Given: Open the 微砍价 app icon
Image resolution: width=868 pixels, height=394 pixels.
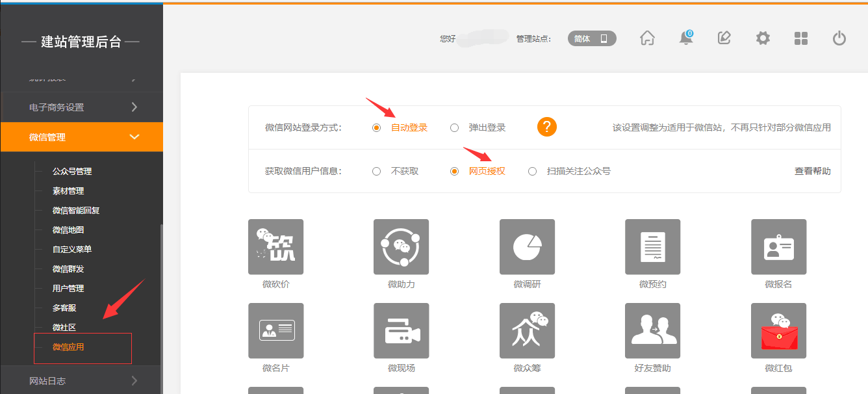Looking at the screenshot, I should pos(275,247).
